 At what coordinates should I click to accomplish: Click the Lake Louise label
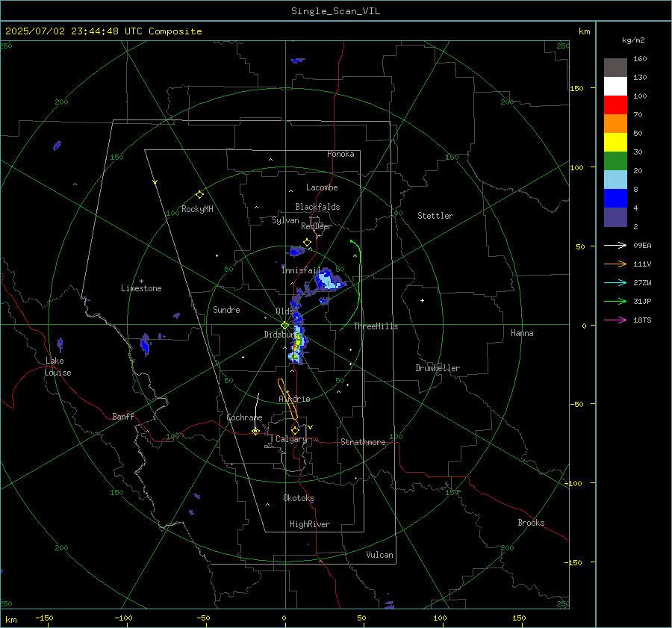[57, 367]
